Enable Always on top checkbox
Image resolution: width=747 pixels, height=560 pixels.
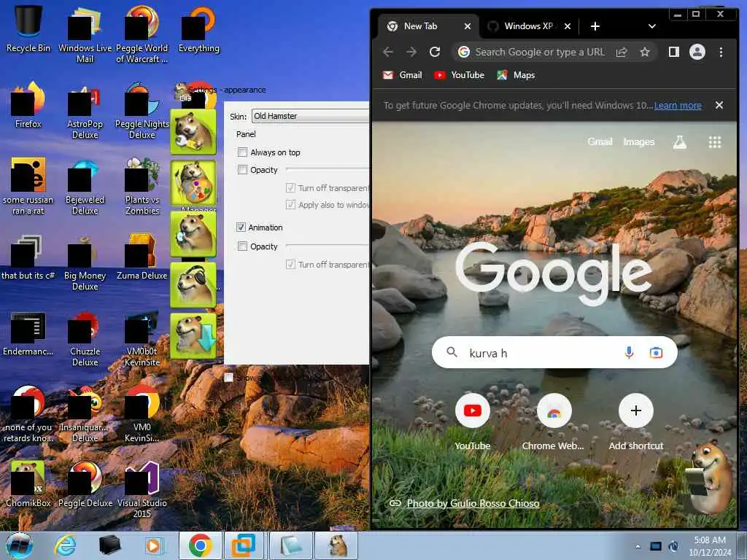pyautogui.click(x=242, y=152)
